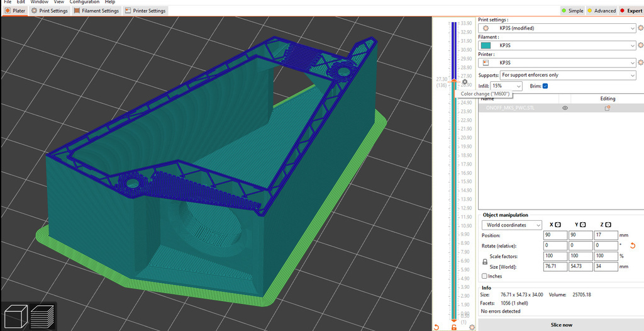This screenshot has height=331, width=644.
Task: Click the Size Y field showing 54.73
Action: coord(580,267)
